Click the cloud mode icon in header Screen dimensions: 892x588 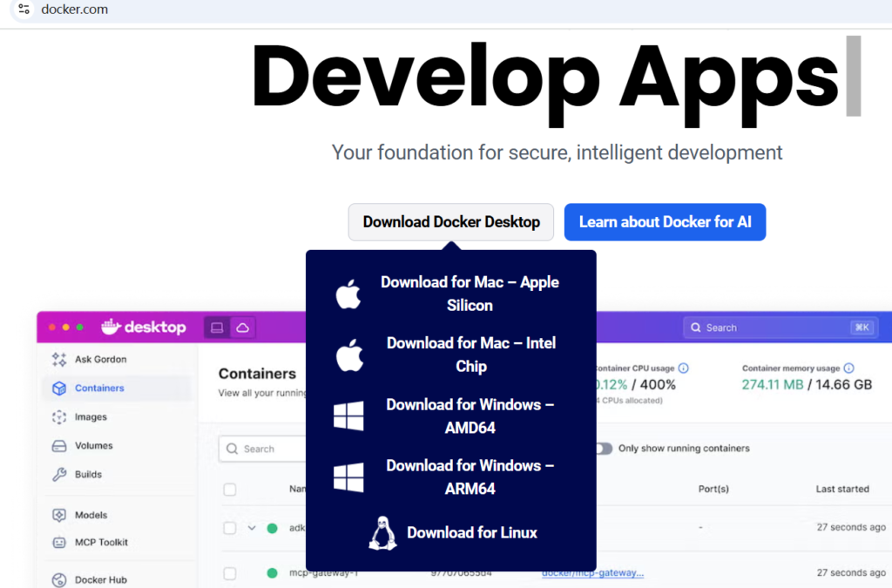click(x=243, y=328)
